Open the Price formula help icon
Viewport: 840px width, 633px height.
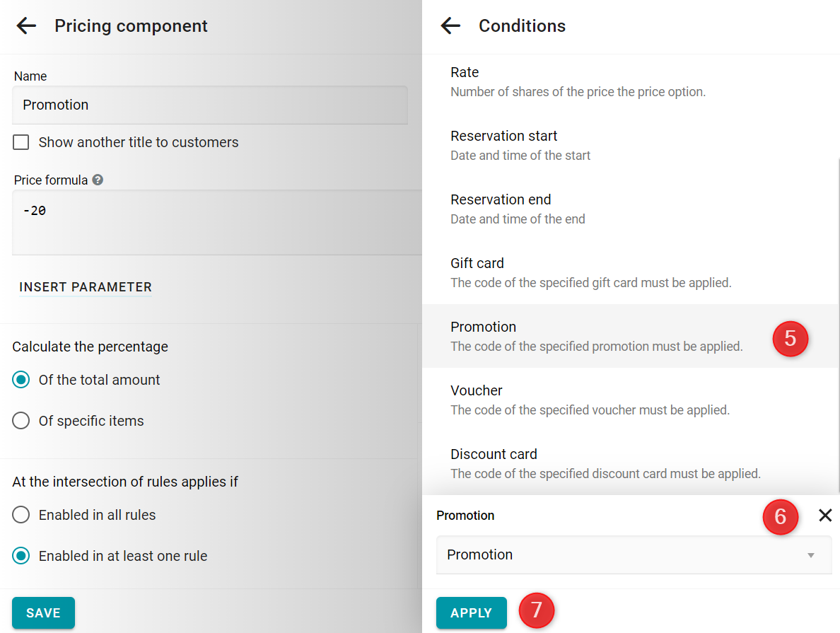98,180
